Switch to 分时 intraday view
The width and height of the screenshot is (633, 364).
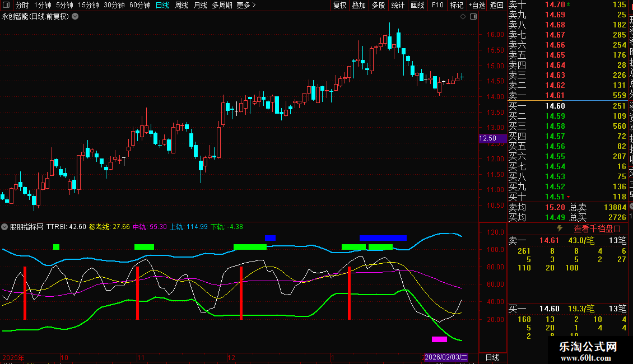tap(22, 5)
